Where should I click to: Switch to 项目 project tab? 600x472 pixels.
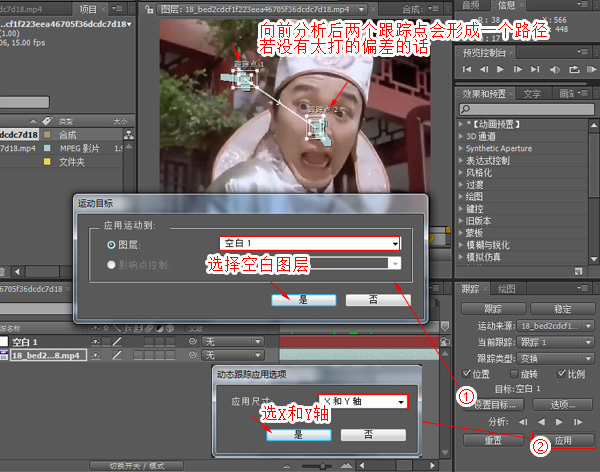[x=88, y=9]
